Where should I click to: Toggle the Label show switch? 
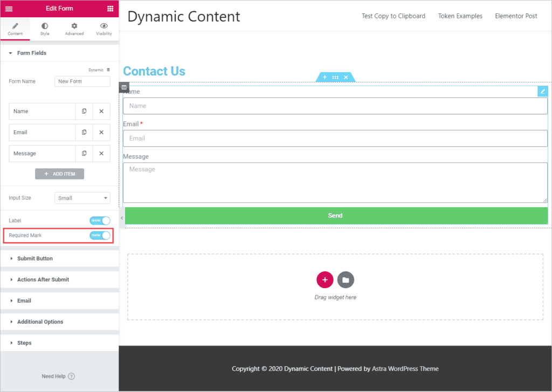[100, 221]
